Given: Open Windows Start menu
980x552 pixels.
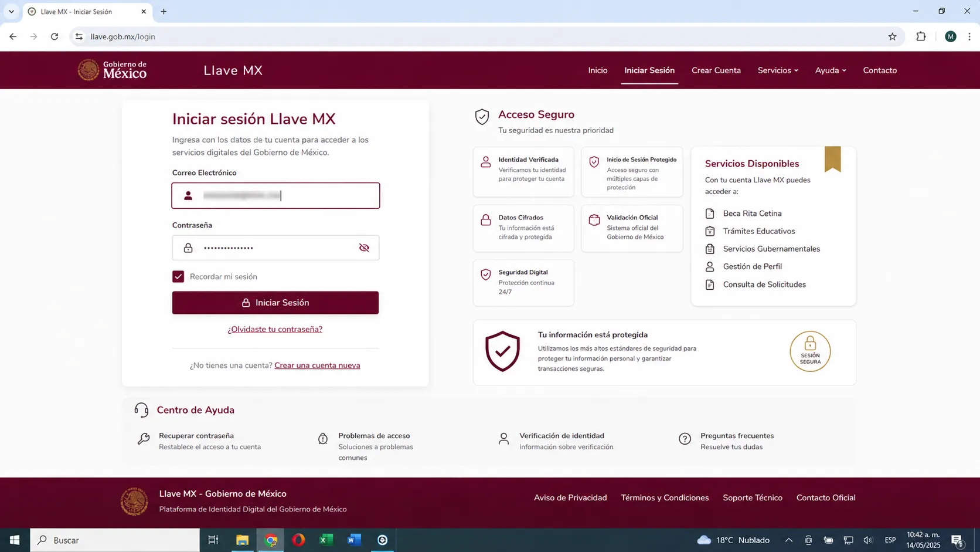Looking at the screenshot, I should pos(15,540).
